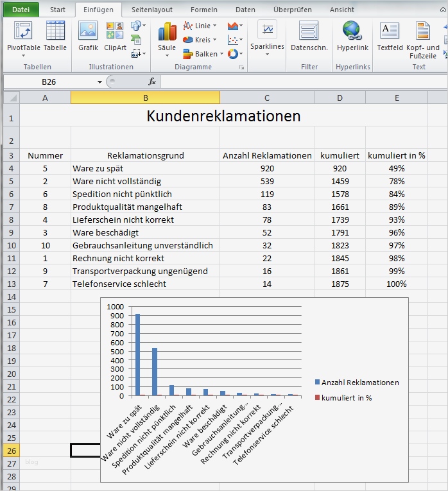This screenshot has width=448, height=491.
Task: Expand the area chart dropdown arrow
Action: click(241, 26)
